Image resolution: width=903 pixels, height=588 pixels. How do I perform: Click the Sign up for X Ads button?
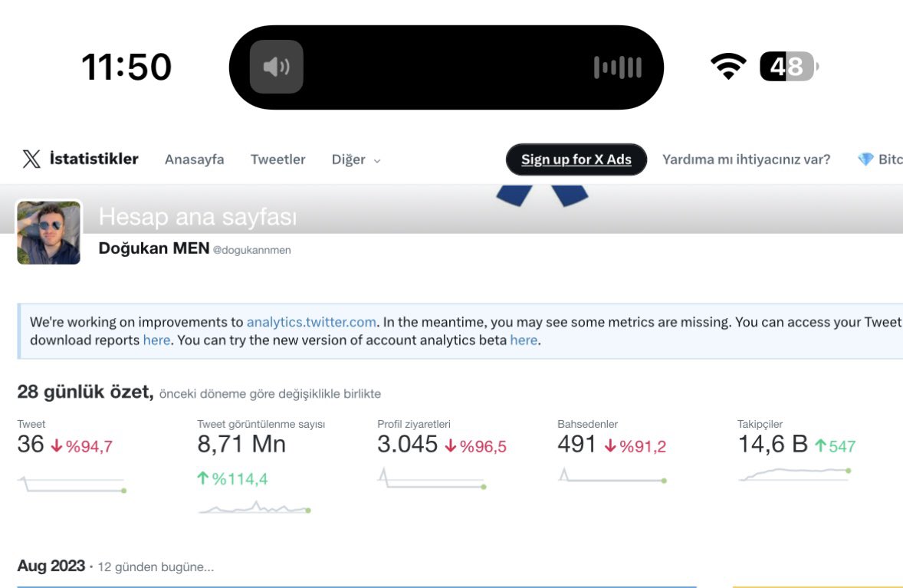(576, 159)
